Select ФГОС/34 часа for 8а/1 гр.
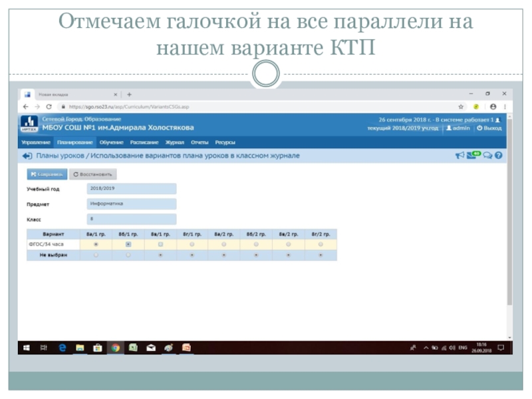 pos(96,244)
